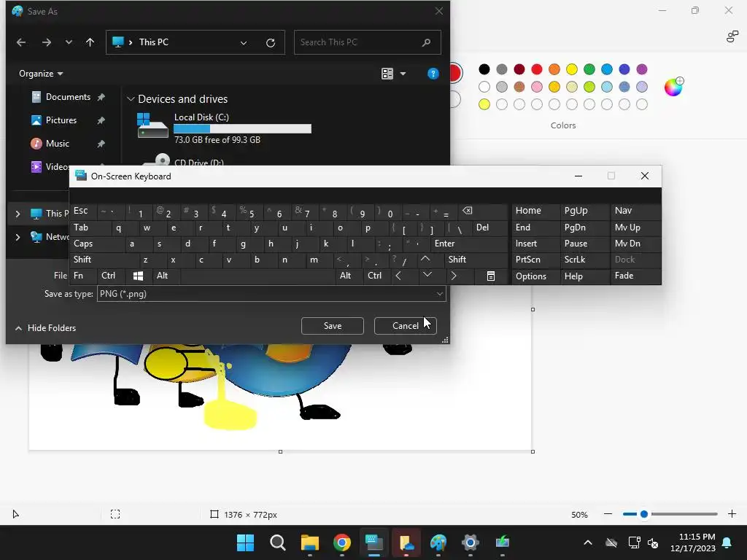
Task: Pick the dark red color swatch
Action: [519, 69]
